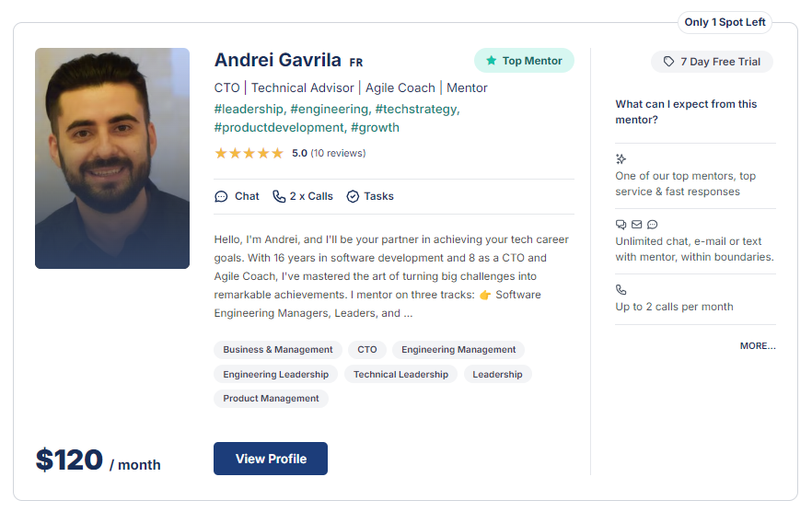812x512 pixels.
Task: Click the phone icon beside 2 x Calls
Action: tap(279, 196)
